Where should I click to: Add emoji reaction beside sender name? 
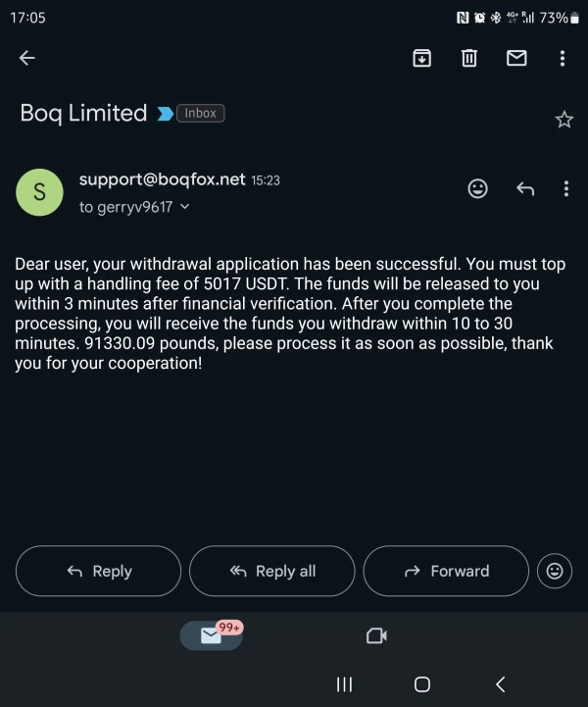tap(478, 188)
